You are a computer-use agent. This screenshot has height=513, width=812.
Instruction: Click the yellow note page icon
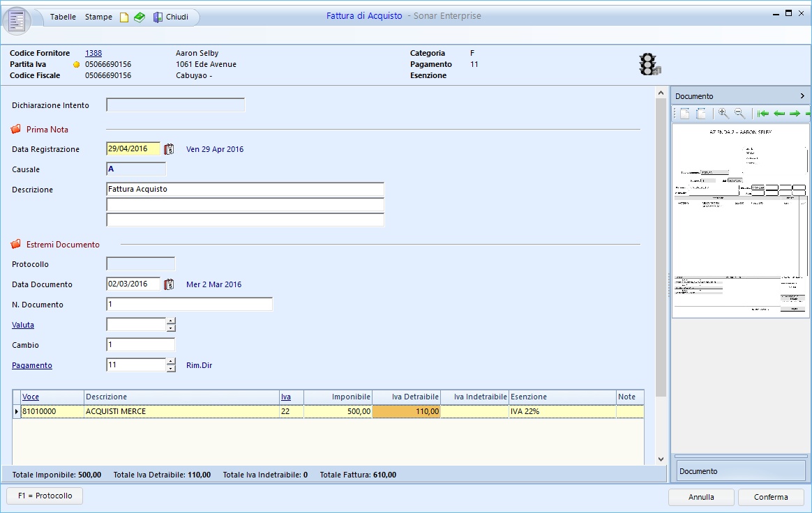click(x=124, y=17)
